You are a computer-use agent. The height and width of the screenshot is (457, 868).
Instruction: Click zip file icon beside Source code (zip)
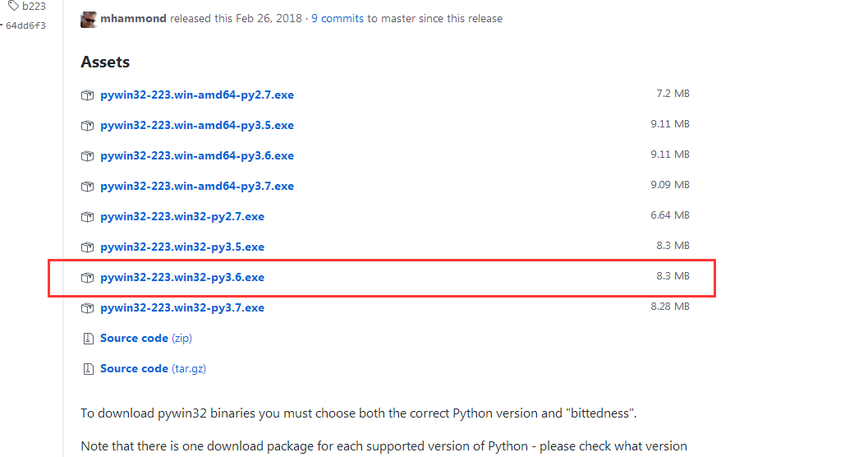[88, 339]
